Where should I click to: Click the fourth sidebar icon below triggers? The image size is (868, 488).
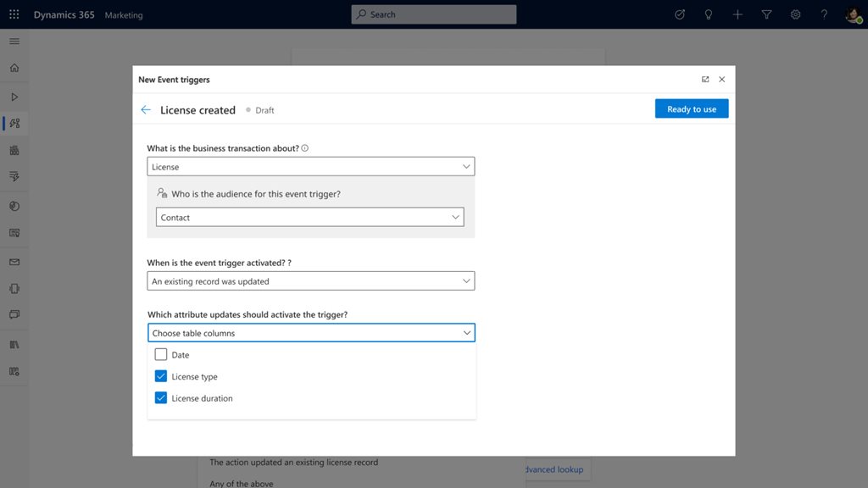(x=14, y=150)
